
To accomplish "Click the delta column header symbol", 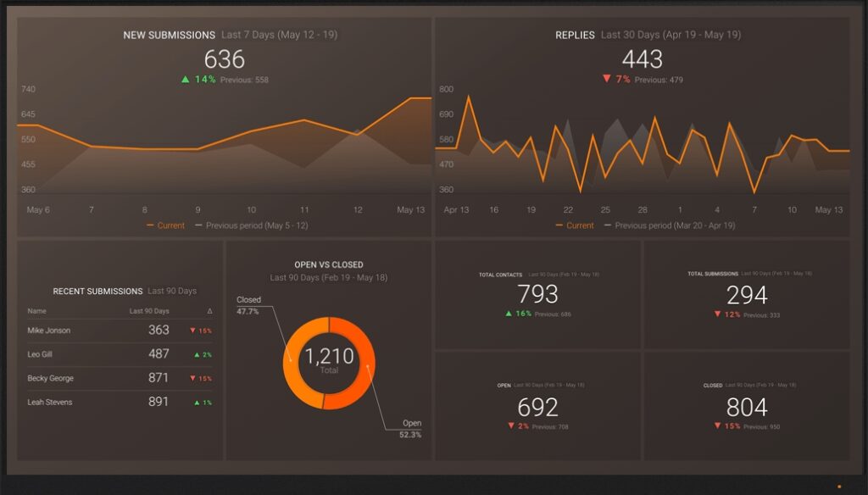I will point(209,311).
